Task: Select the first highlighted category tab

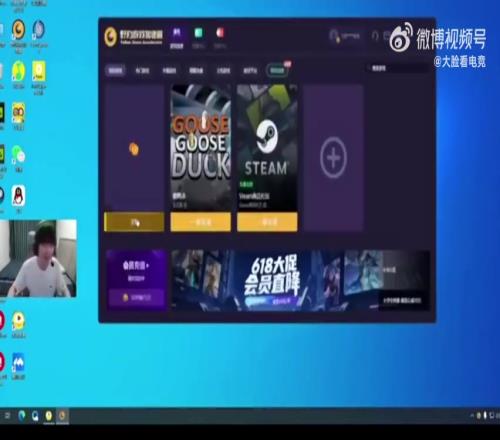Action: pos(116,70)
